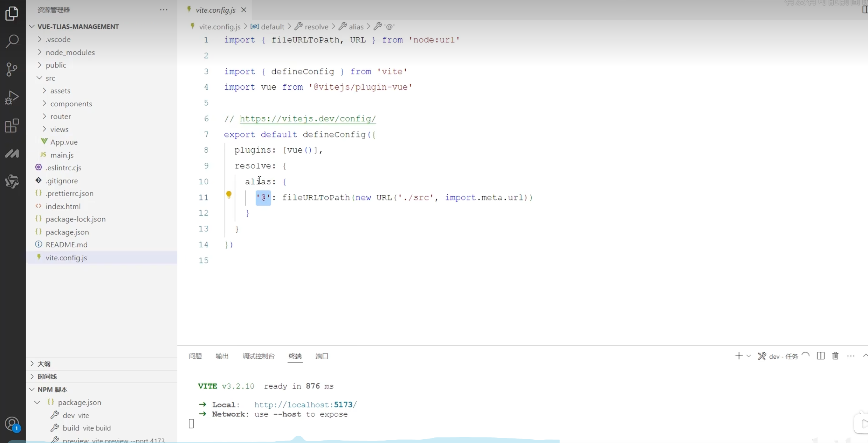
Task: Open launch profile dropdown next to plus
Action: pos(749,356)
